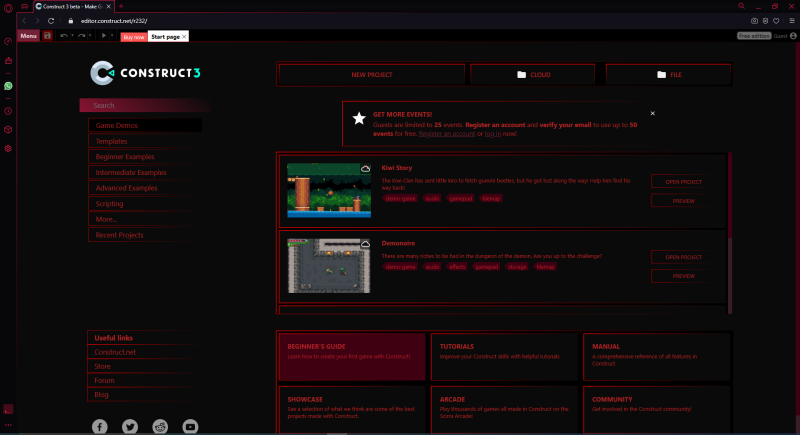Open WhatsApp in the browser sidebar
This screenshot has width=800, height=435.
point(8,86)
